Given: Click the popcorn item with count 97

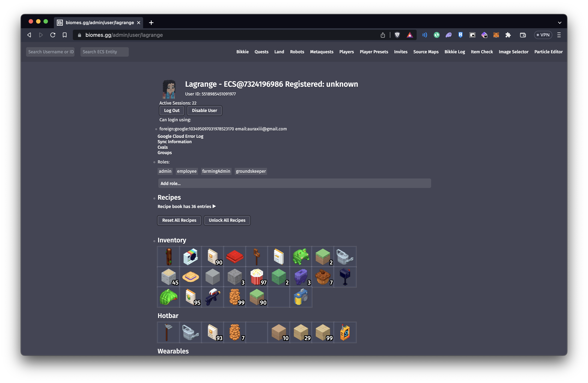Looking at the screenshot, I should click(x=257, y=277).
